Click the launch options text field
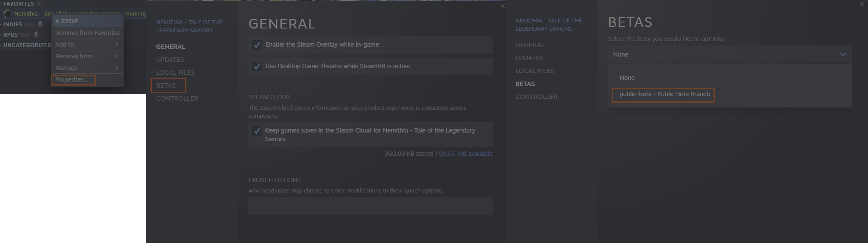Screen dimensions: 868x243 (370, 206)
